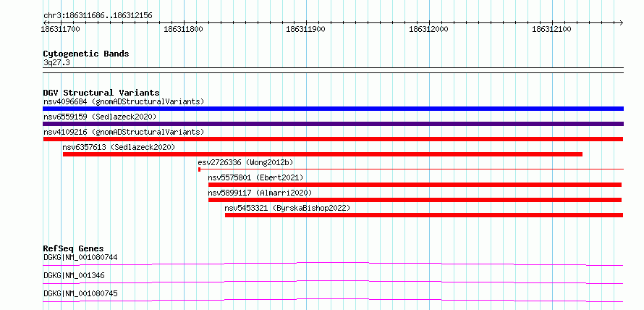
Task: Click the magenta DGKG|NM_001346 gene line
Action: point(333,282)
